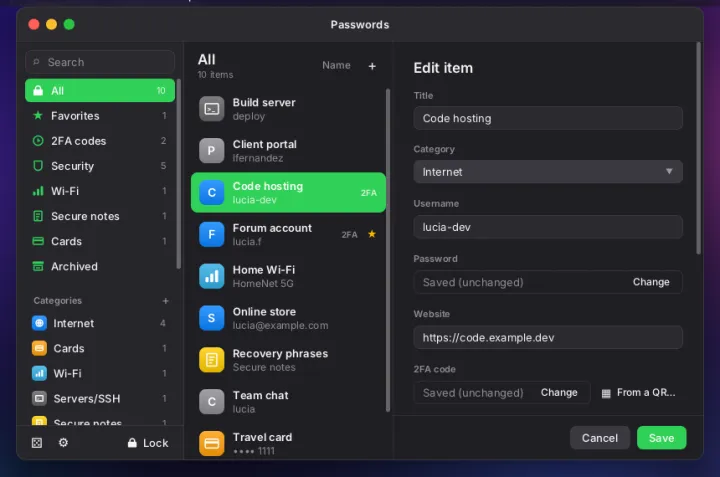Click the Title field Code hosting
This screenshot has height=477, width=720.
point(548,118)
